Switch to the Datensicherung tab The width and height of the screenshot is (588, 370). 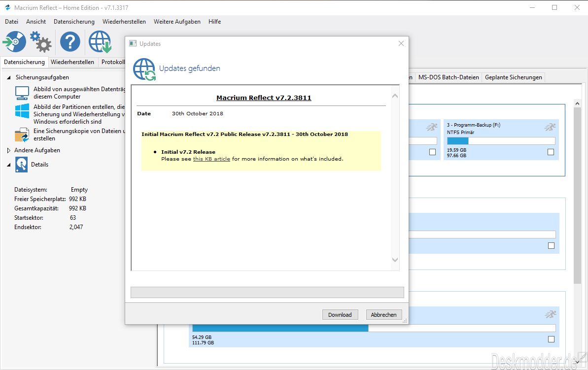coord(24,62)
